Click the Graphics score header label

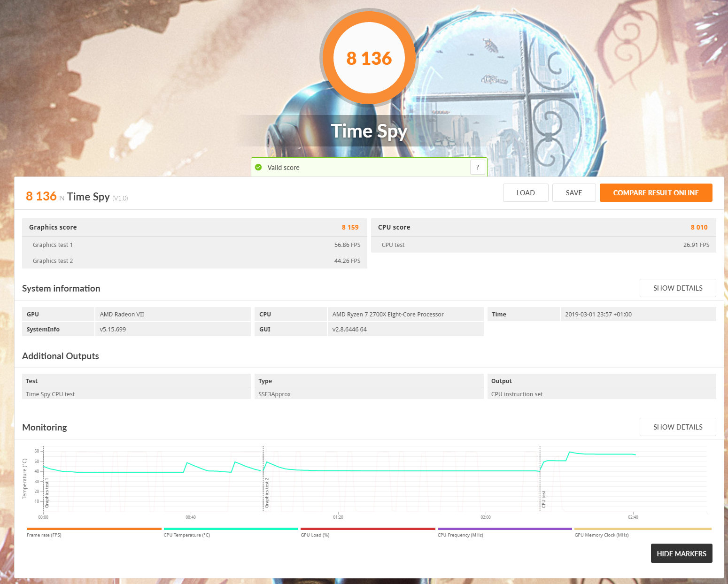[x=53, y=227]
